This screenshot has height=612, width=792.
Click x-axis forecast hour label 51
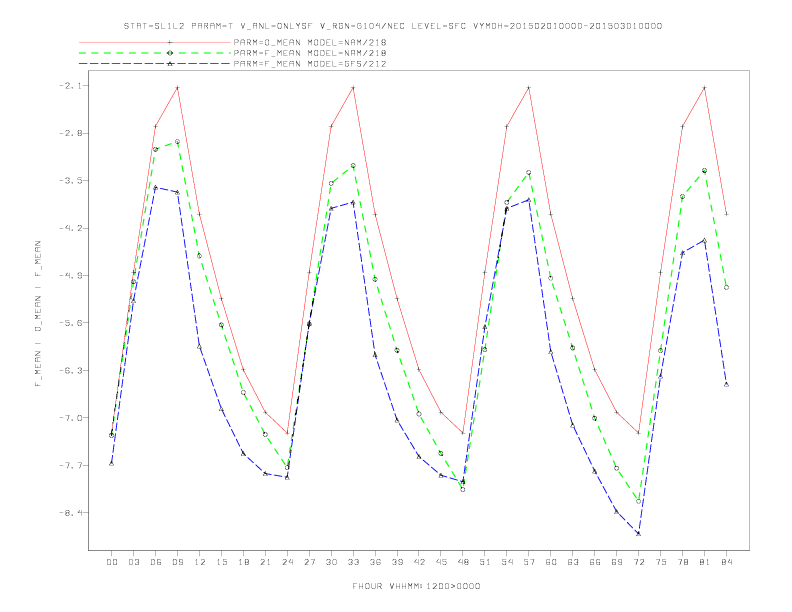coord(485,562)
